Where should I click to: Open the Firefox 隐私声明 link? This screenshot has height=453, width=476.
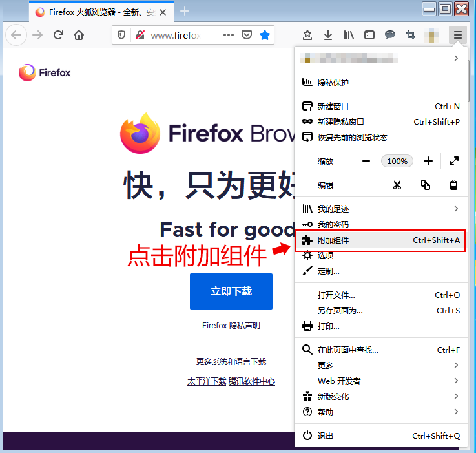(231, 326)
